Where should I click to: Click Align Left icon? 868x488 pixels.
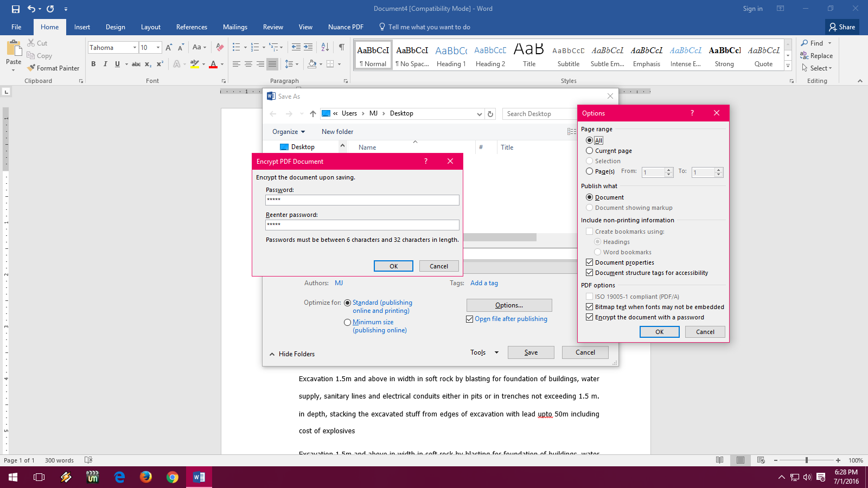coord(237,64)
